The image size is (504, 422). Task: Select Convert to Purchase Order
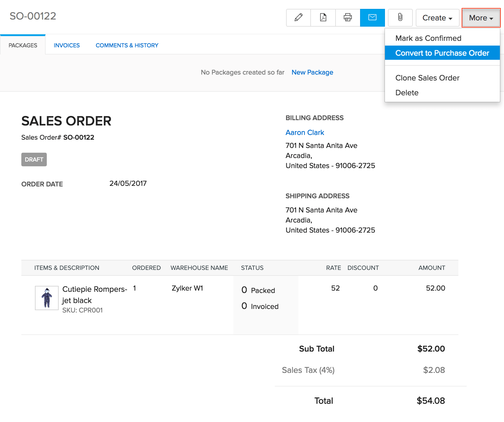442,53
